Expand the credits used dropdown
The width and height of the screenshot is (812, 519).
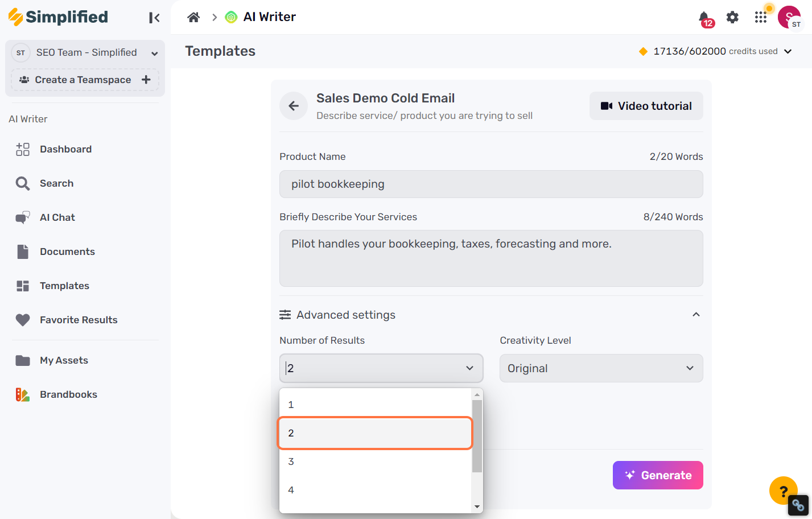pyautogui.click(x=788, y=51)
